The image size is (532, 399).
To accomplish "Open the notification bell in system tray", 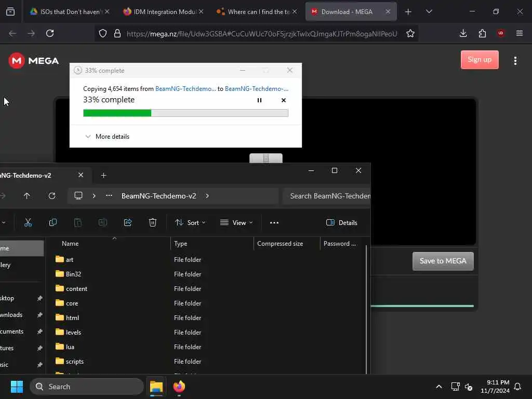I will [517, 387].
